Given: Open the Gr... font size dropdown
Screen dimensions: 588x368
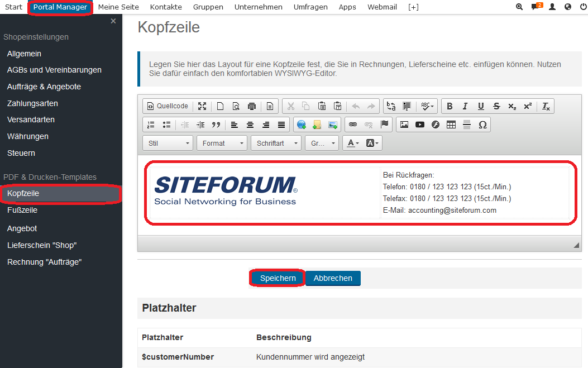Looking at the screenshot, I should (x=322, y=144).
